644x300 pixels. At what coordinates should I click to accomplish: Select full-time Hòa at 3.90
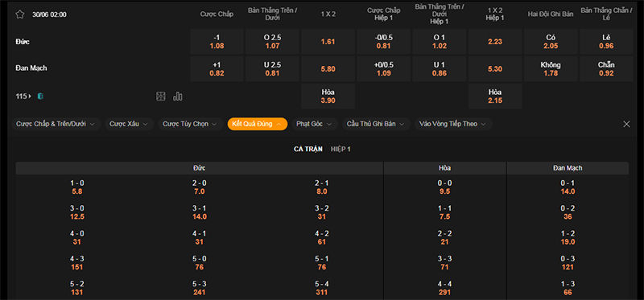(x=328, y=97)
